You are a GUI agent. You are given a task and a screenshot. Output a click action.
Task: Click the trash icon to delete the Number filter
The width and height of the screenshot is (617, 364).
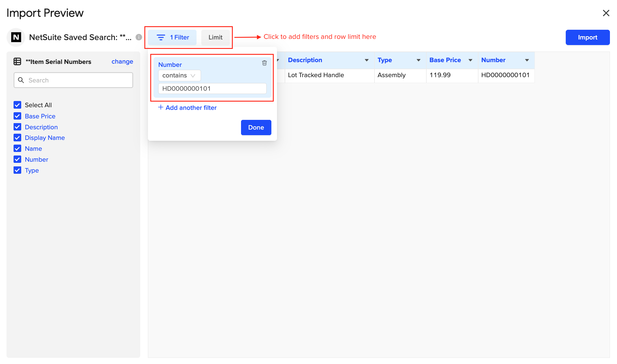pyautogui.click(x=264, y=63)
